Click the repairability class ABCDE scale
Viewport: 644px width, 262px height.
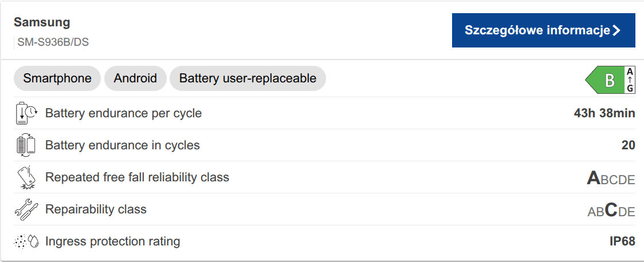[611, 211]
